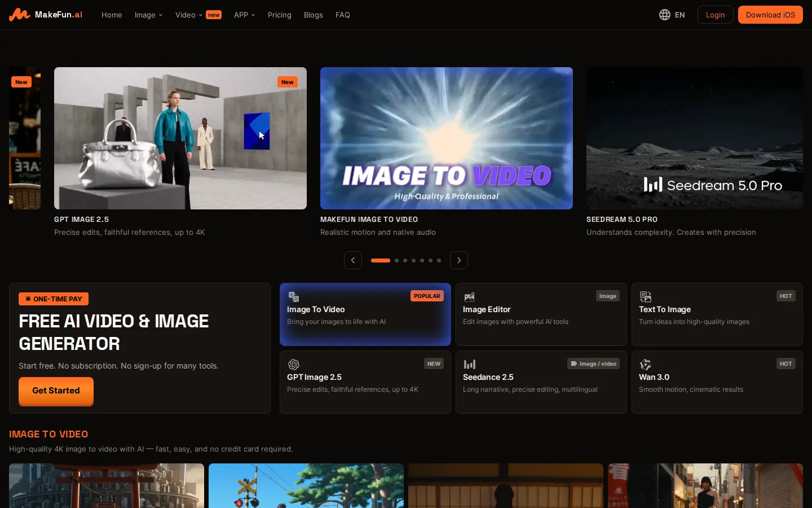Click the Image Editor card icon
Screen dimensions: 812x508
[x=469, y=297]
